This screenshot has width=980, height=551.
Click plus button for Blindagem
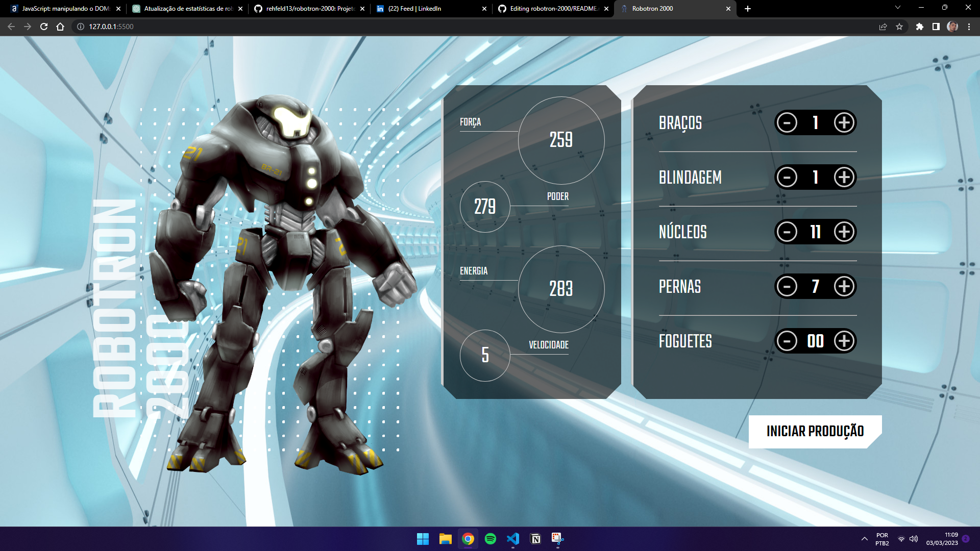[x=844, y=178]
